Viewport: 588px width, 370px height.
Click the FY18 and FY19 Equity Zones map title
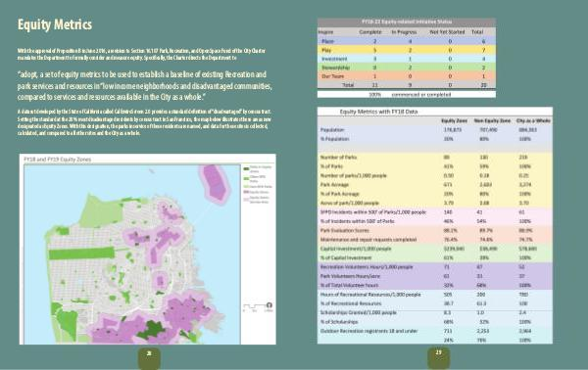point(58,160)
